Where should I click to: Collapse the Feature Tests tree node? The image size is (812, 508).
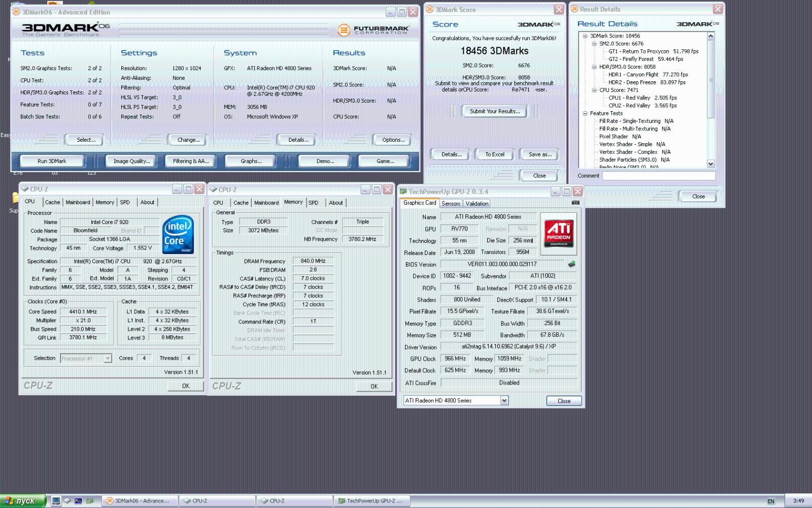585,114
